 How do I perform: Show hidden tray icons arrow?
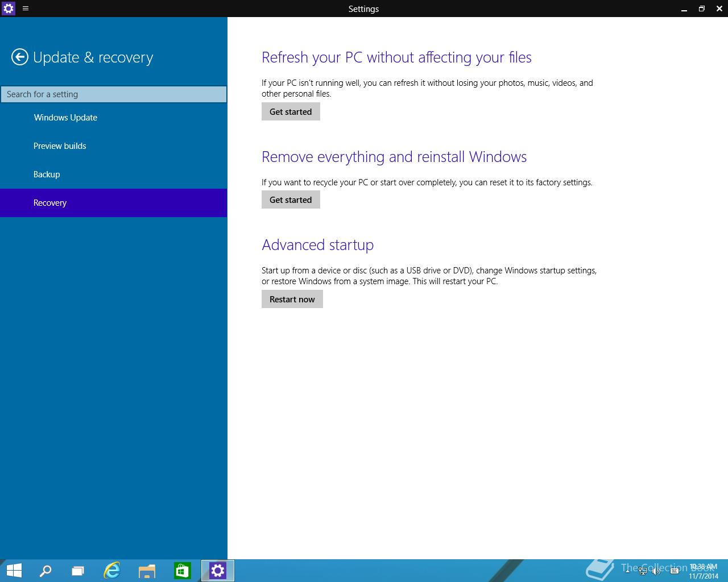coord(627,571)
